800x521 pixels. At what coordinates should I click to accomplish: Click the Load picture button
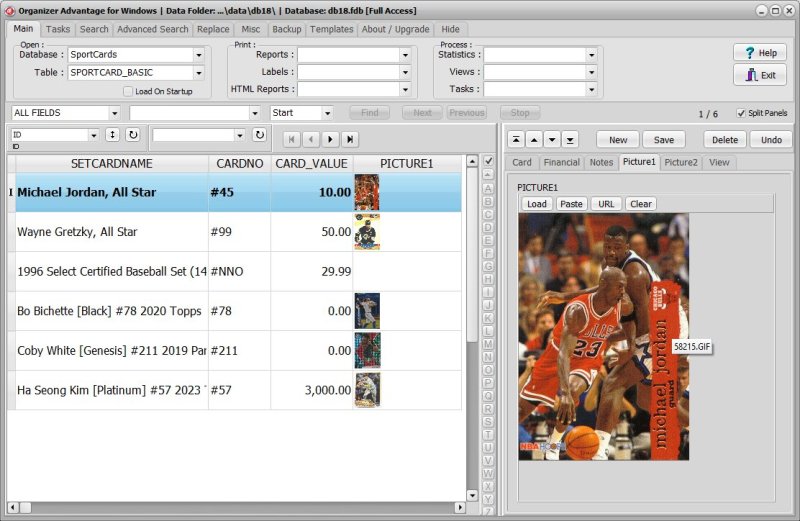click(x=537, y=204)
